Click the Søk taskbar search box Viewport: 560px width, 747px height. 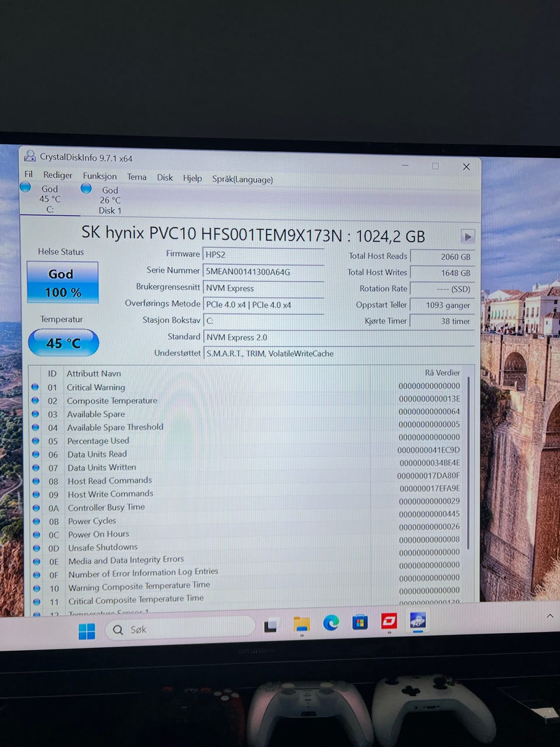point(180,629)
